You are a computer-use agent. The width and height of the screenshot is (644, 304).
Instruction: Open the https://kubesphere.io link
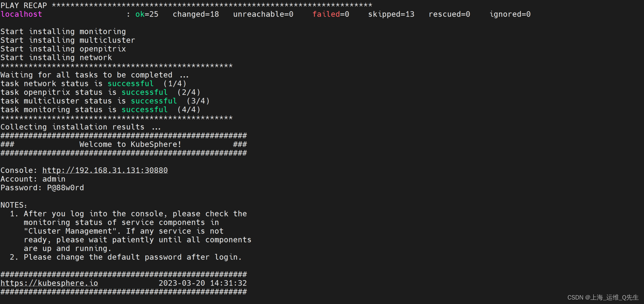(x=49, y=283)
